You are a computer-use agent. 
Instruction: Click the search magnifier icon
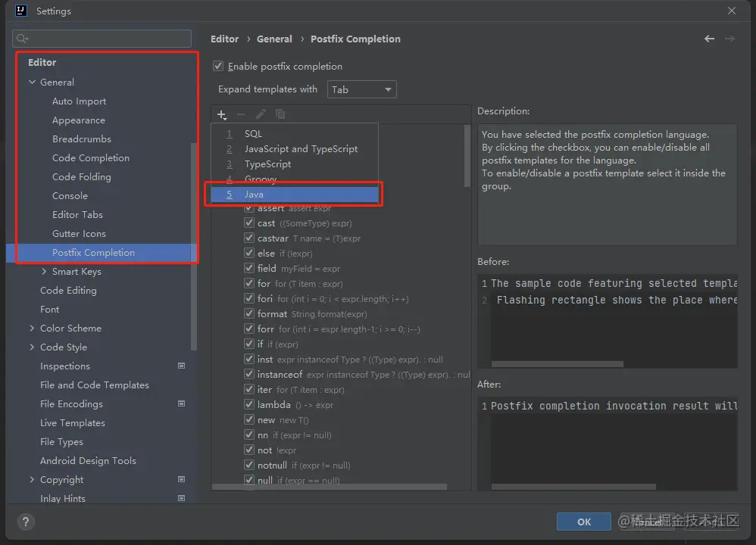coord(22,39)
